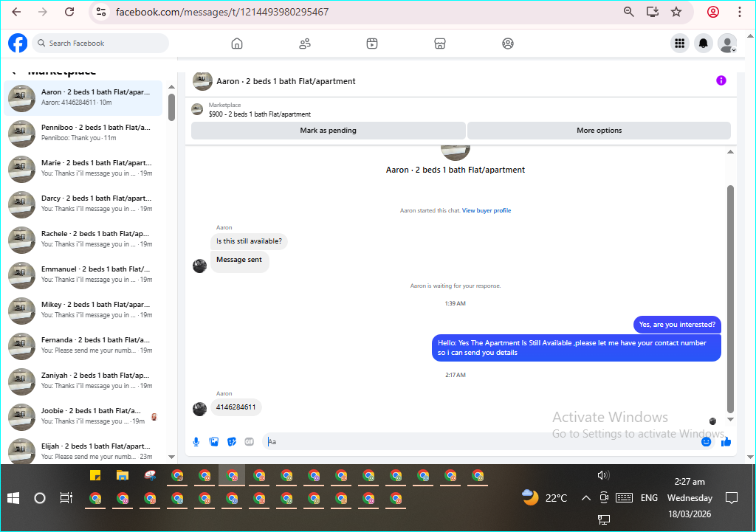756x532 pixels.
Task: Click the voice clip microphone icon
Action: (196, 442)
